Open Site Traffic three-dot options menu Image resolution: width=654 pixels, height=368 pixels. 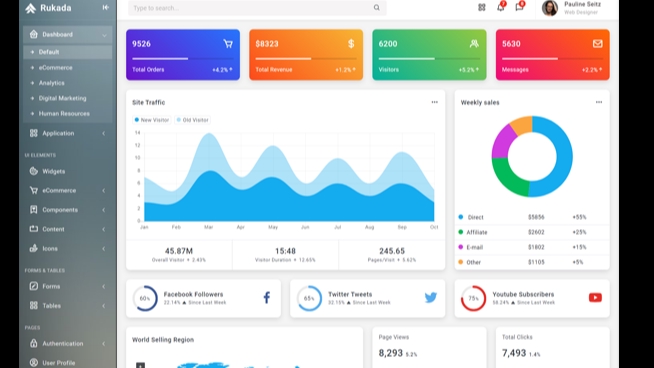tap(435, 102)
